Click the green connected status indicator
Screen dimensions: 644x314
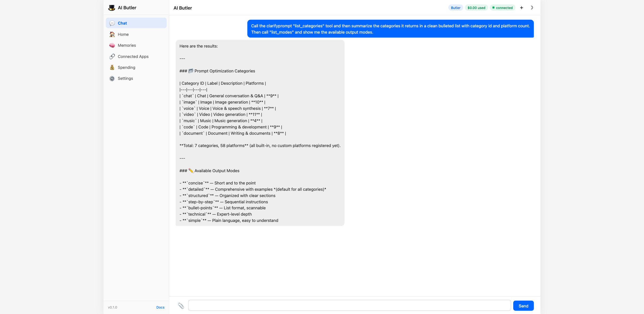point(503,8)
